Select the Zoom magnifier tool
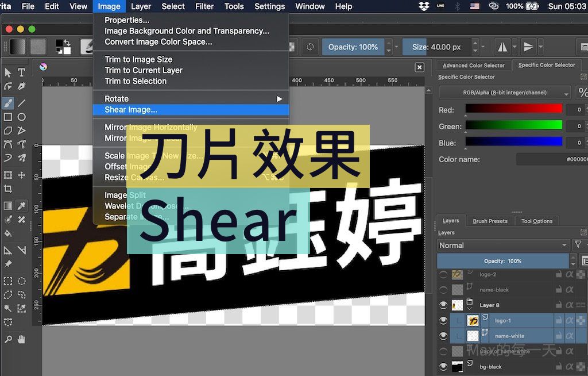 8,339
